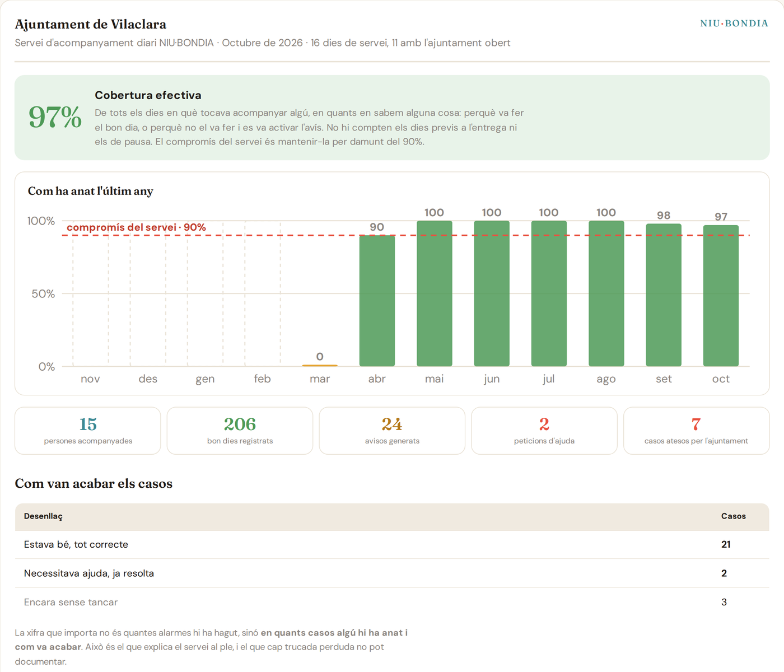Select the 'Encara sense tancar' row
The width and height of the screenshot is (784, 672).
tap(392, 603)
